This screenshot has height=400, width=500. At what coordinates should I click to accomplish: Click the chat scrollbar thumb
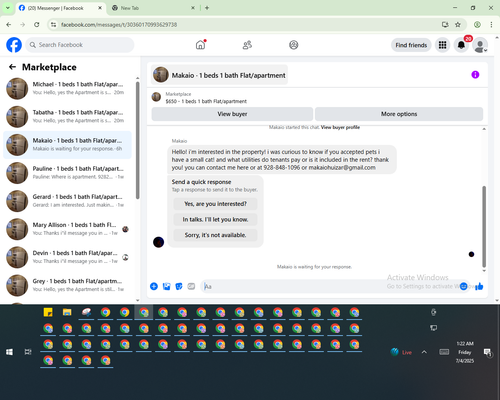[484, 227]
